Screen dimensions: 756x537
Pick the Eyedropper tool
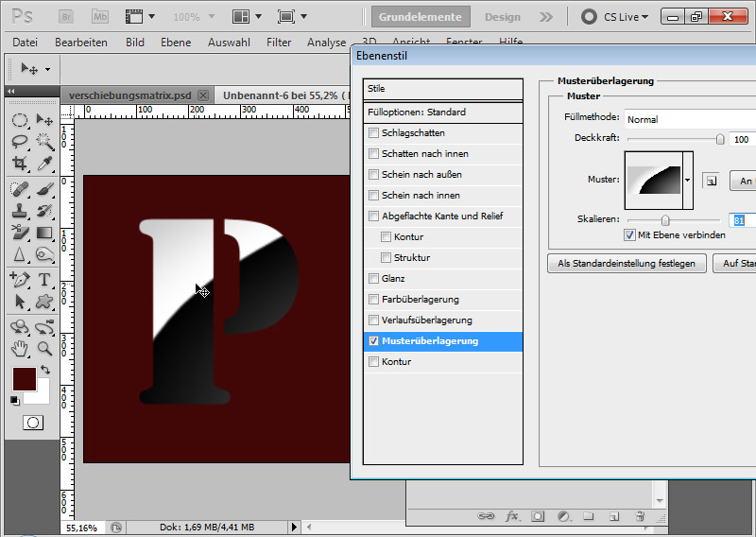[43, 163]
